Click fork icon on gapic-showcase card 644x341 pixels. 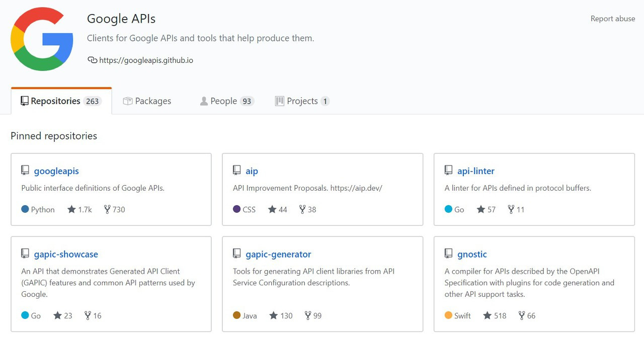[x=88, y=315]
